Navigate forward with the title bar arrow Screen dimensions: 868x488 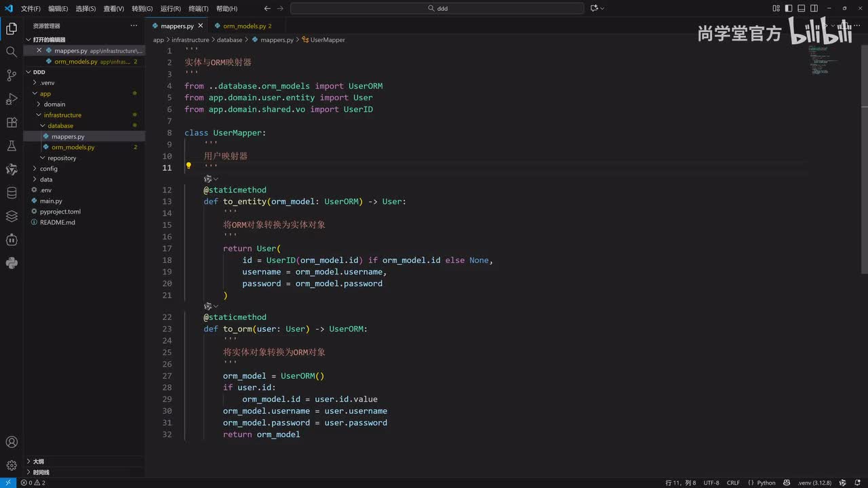(x=281, y=9)
